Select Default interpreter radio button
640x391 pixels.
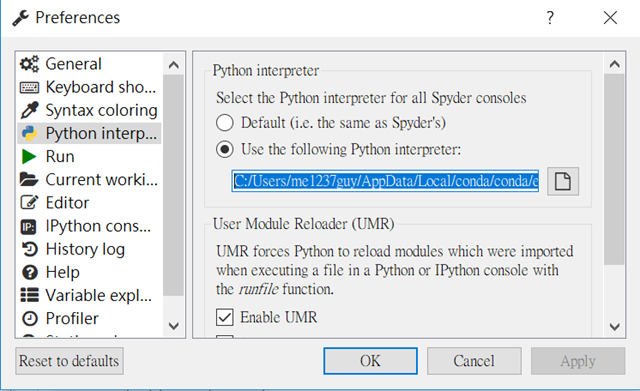point(225,122)
